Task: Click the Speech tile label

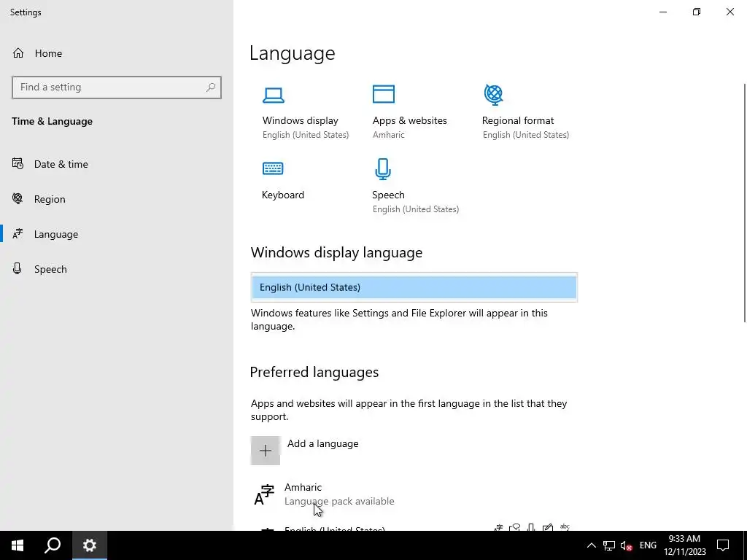Action: pos(388,195)
